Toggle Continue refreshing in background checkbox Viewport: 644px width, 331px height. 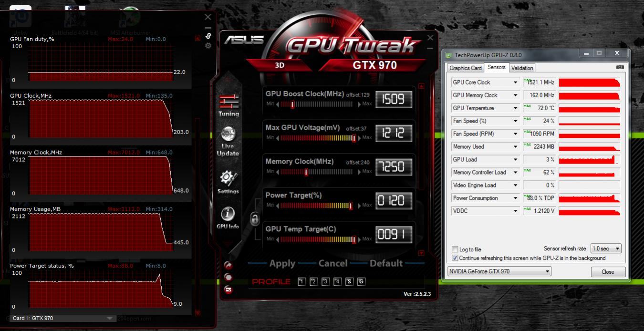click(455, 258)
